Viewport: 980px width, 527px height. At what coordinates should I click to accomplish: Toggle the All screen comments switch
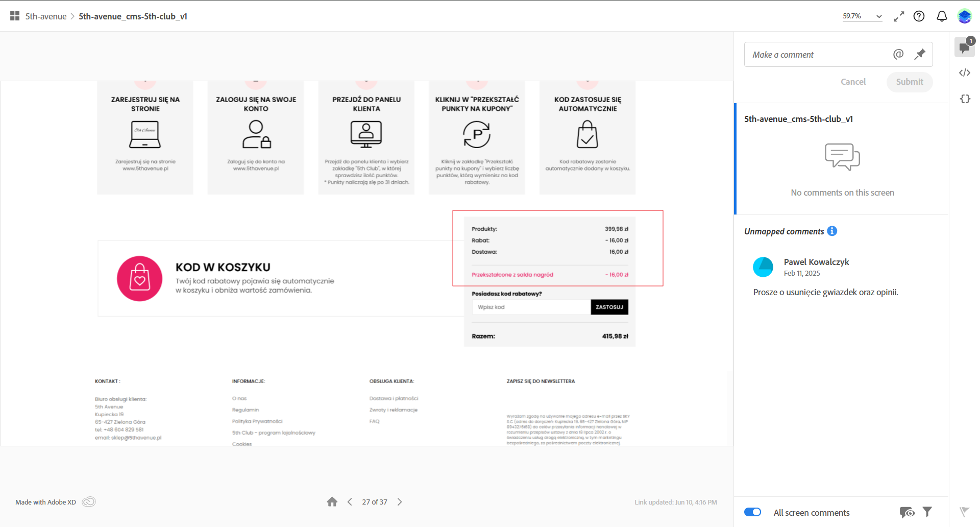[752, 512]
